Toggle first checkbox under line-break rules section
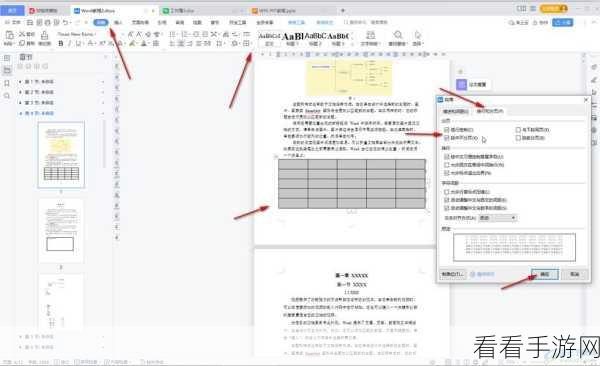The image size is (600, 366). tap(447, 157)
